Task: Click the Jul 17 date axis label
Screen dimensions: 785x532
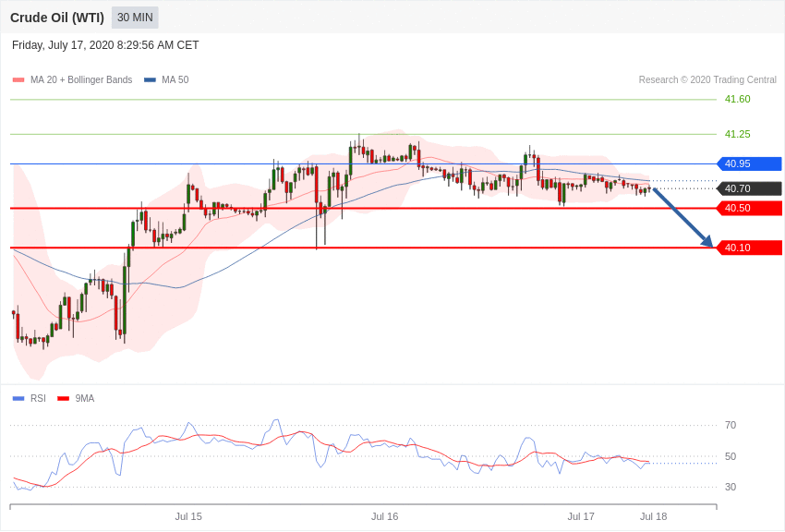Action: pyautogui.click(x=581, y=516)
